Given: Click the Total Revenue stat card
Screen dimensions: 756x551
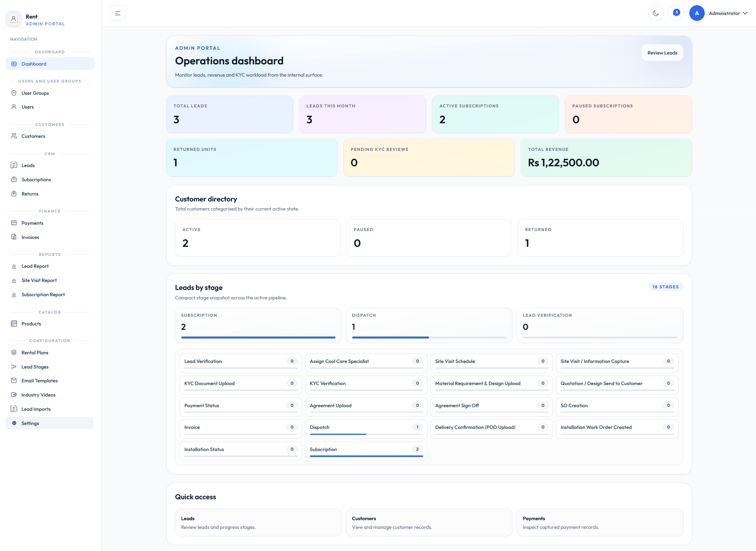Looking at the screenshot, I should pyautogui.click(x=606, y=158).
